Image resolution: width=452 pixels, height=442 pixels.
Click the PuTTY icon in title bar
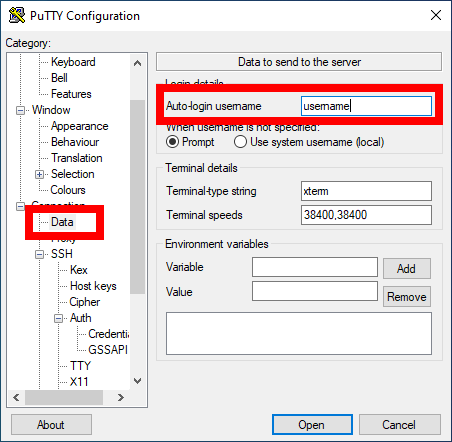point(17,15)
